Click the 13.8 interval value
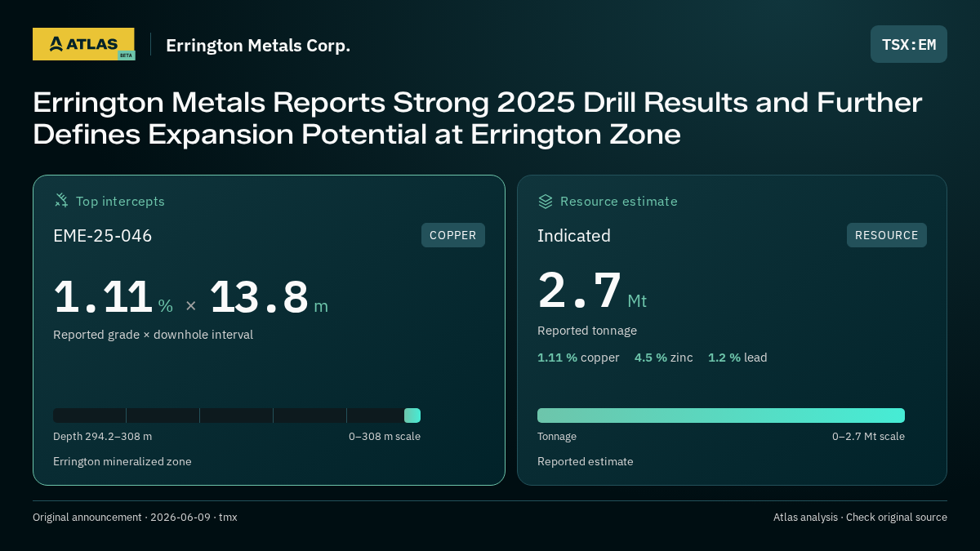The height and width of the screenshot is (551, 980). (260, 297)
